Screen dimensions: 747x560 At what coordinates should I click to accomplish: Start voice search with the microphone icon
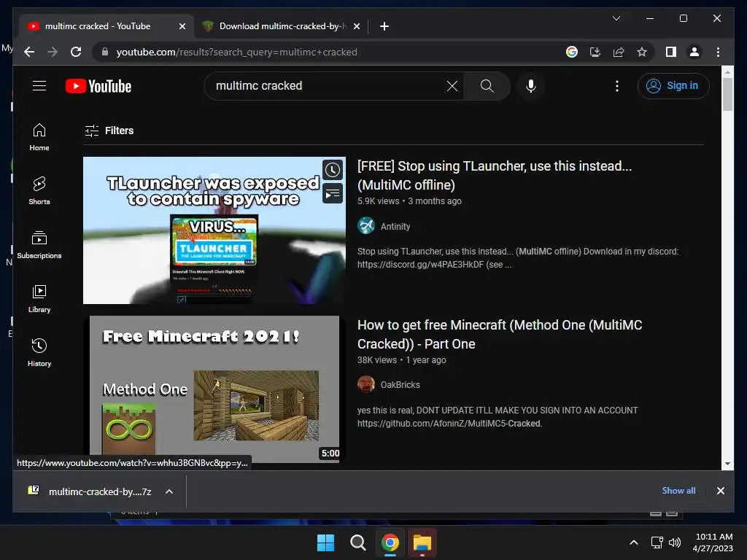(x=531, y=86)
